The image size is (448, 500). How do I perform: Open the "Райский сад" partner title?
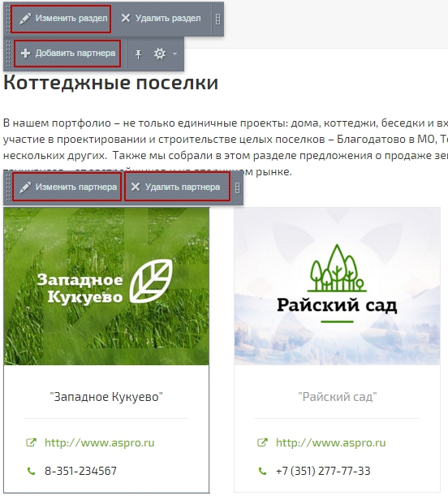pyautogui.click(x=338, y=397)
